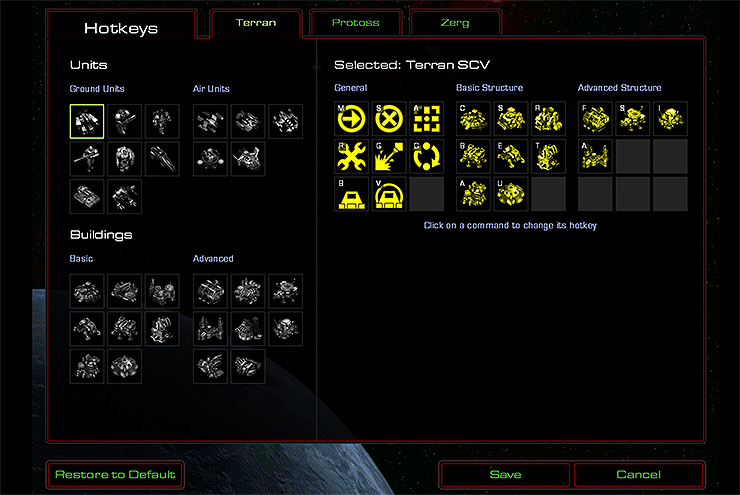Select Bunker in Buildings Basic list
This screenshot has height=495, width=740.
125,367
